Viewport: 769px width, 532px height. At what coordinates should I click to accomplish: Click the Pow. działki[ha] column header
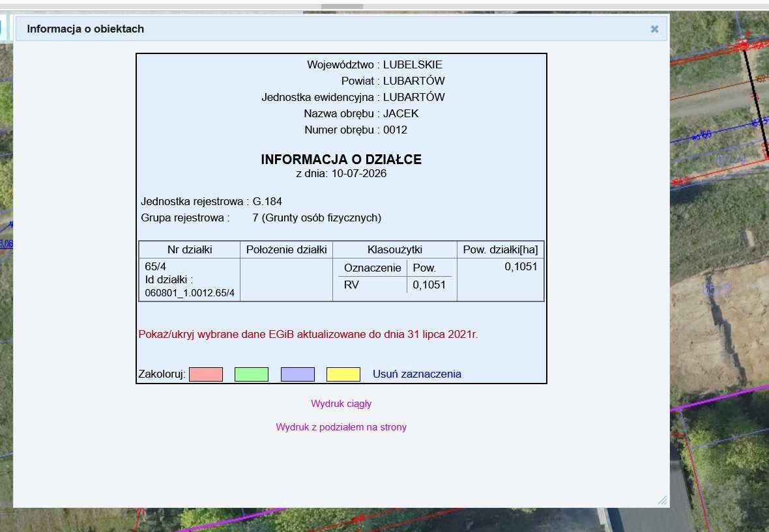501,250
